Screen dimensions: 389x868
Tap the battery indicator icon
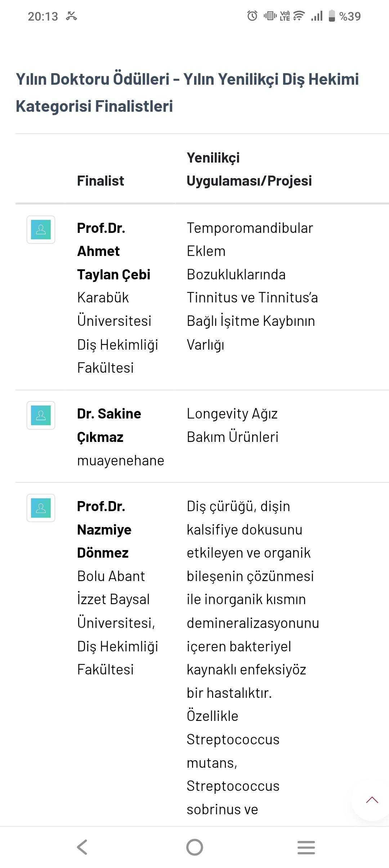coord(332,16)
